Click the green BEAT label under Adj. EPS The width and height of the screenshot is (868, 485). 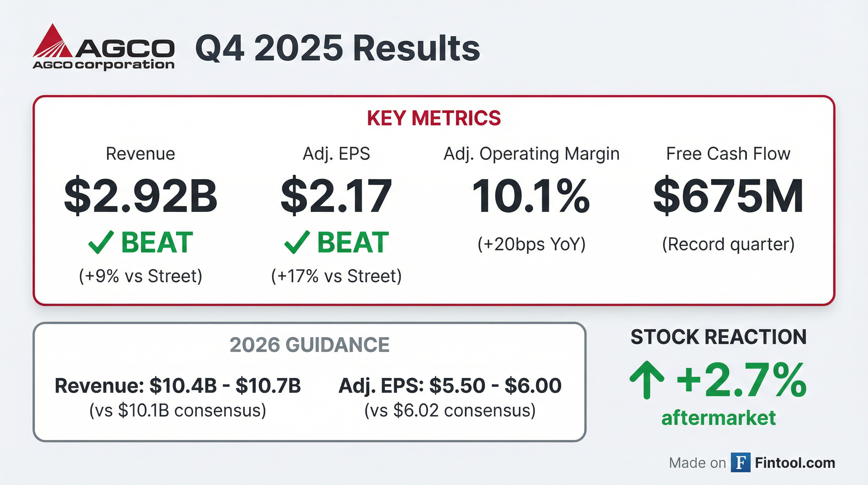click(353, 242)
